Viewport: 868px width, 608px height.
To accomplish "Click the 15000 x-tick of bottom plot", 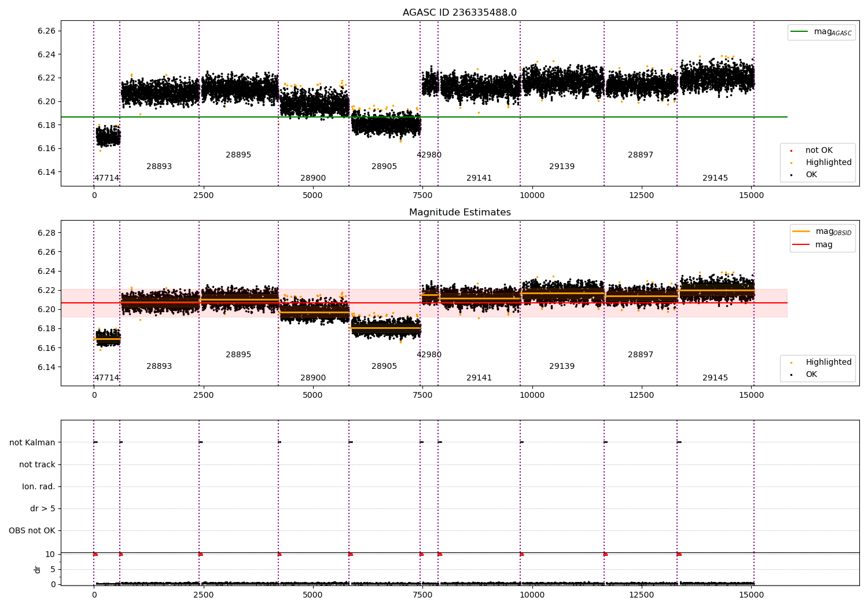I will 751,595.
